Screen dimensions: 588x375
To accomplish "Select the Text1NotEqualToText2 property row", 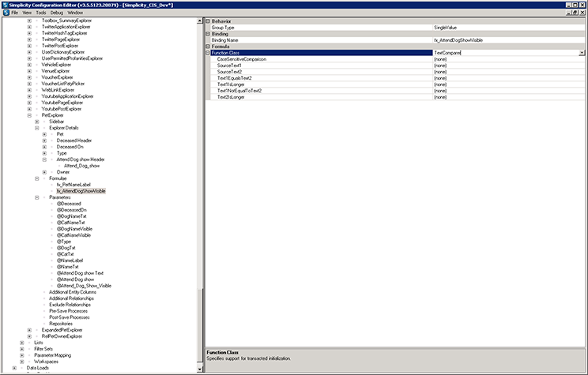I will point(396,91).
